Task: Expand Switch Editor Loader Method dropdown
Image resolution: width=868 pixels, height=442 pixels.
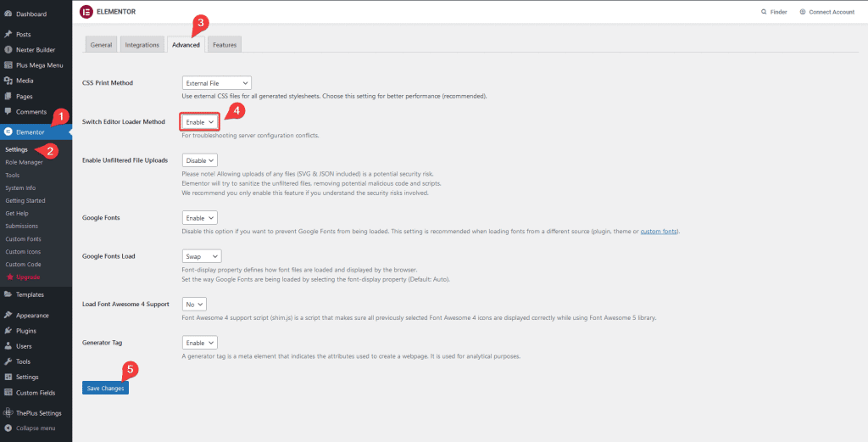Action: (200, 122)
